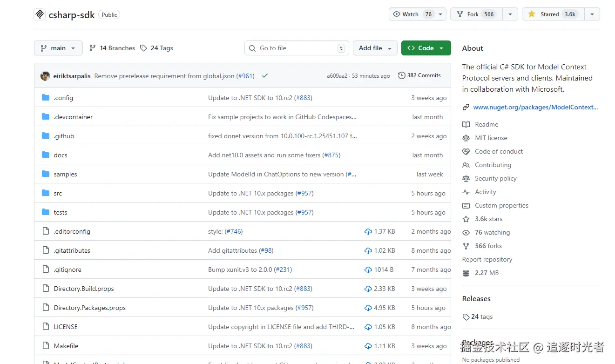The image size is (615, 364).
Task: Open the .devcontainer folder icon
Action: click(x=46, y=117)
